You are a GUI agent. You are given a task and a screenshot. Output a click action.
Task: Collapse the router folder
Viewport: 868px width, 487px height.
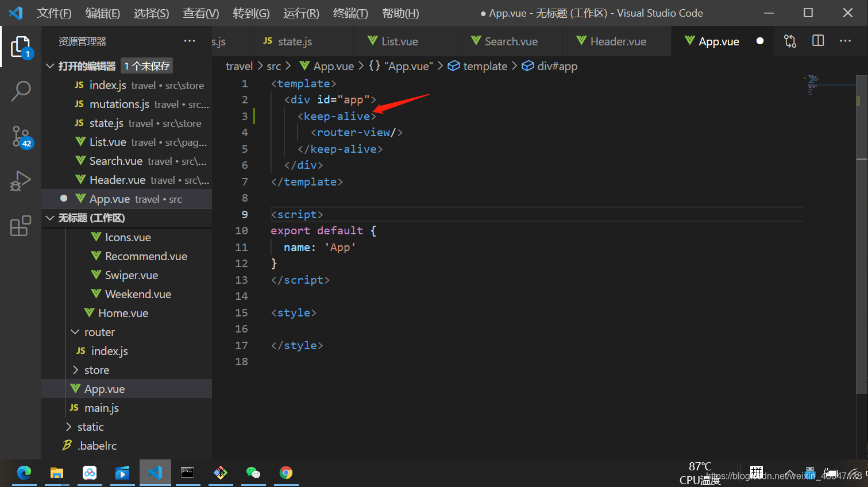pyautogui.click(x=75, y=332)
